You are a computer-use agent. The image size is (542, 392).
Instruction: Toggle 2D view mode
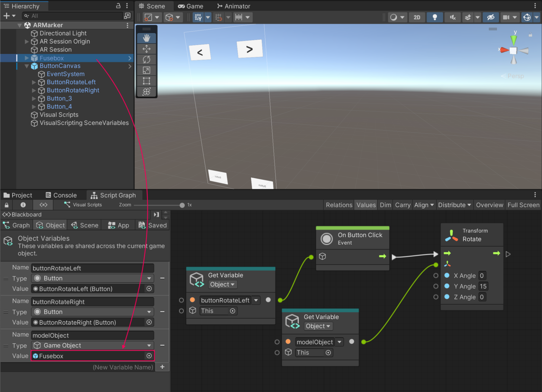[417, 17]
